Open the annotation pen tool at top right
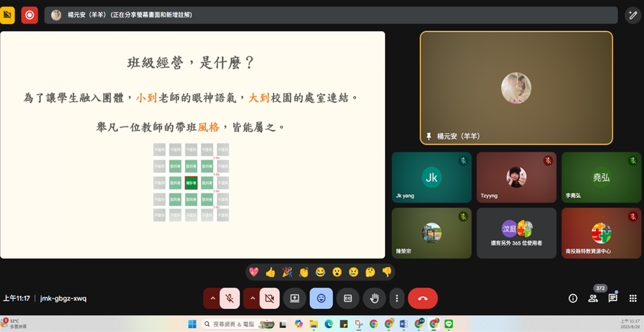The height and width of the screenshot is (332, 644). 633,15
